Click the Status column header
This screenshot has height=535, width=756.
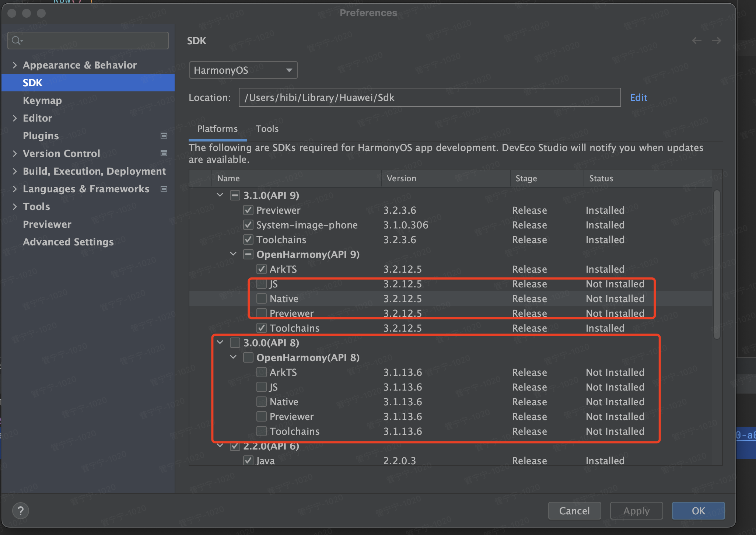click(648, 178)
